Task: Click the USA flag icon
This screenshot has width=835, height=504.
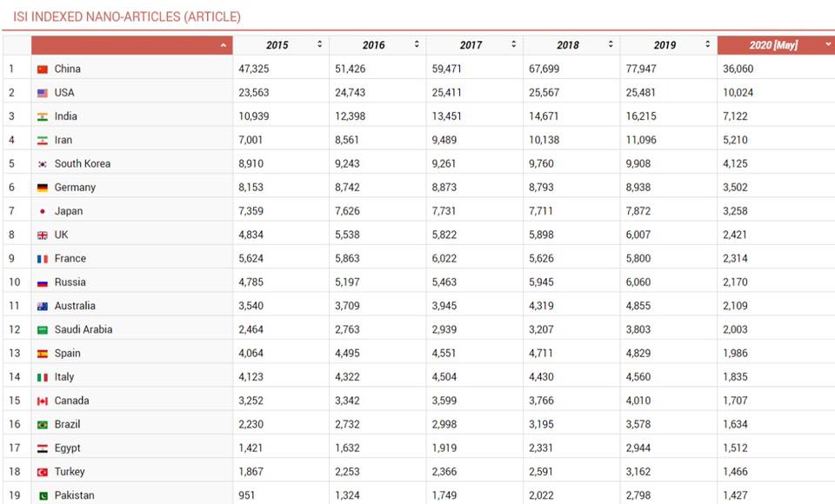Action: click(x=42, y=93)
